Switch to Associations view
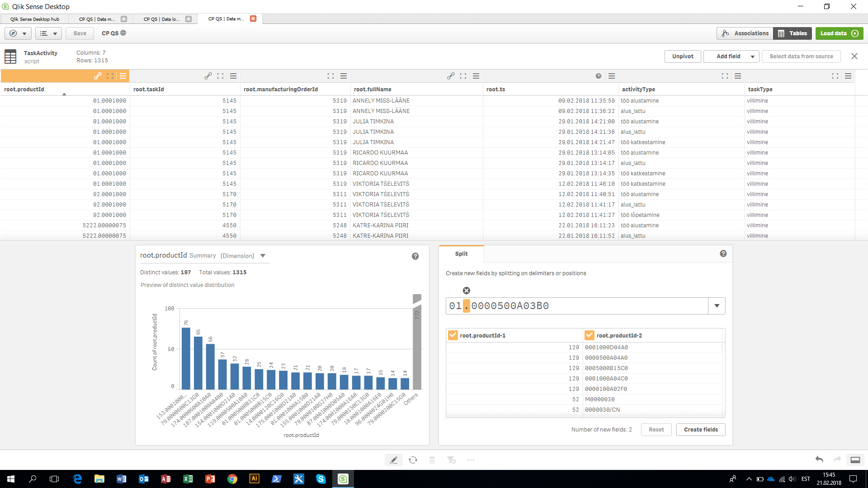The image size is (868, 488). click(x=745, y=33)
